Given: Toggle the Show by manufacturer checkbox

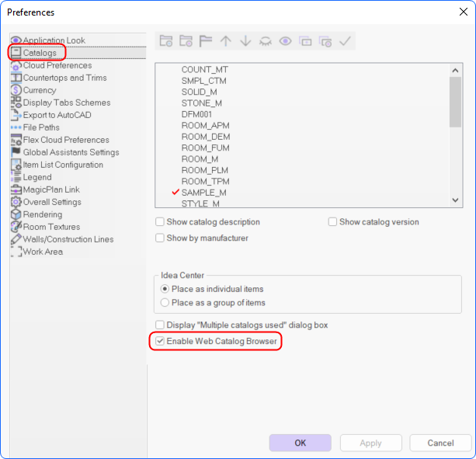Looking at the screenshot, I should pos(160,238).
